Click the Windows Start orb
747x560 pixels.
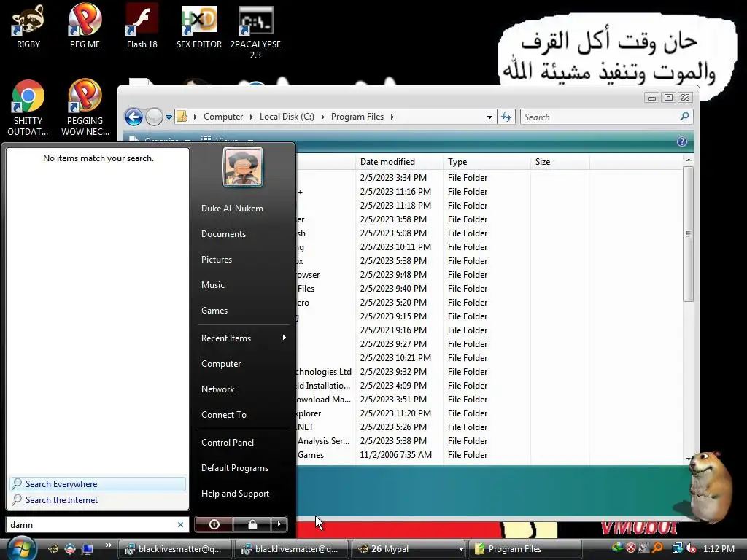[x=21, y=548]
